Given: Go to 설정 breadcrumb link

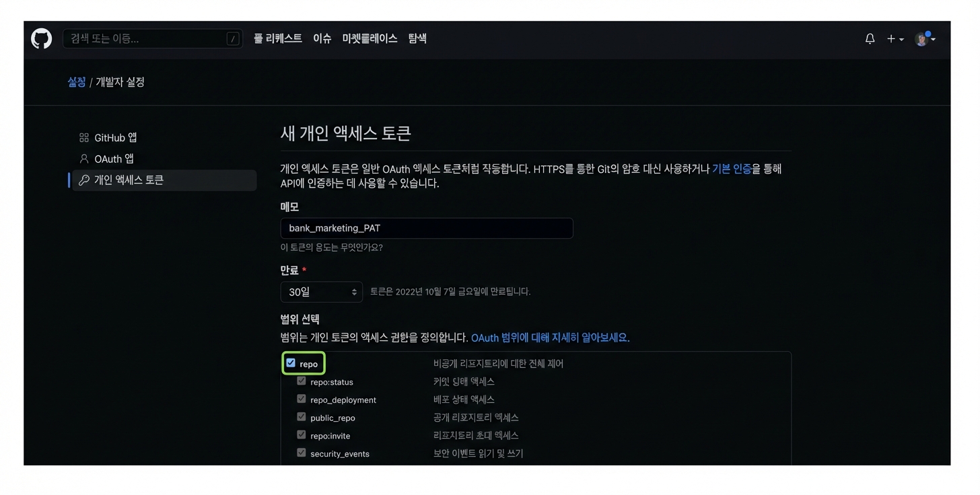Looking at the screenshot, I should coord(77,82).
